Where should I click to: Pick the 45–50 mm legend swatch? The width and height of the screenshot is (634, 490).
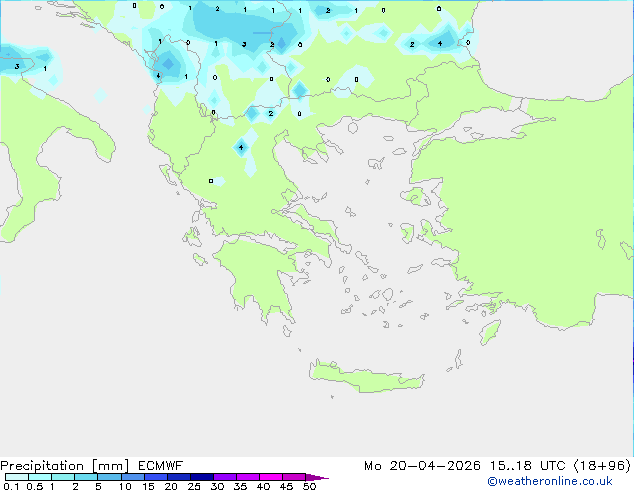[x=294, y=477]
